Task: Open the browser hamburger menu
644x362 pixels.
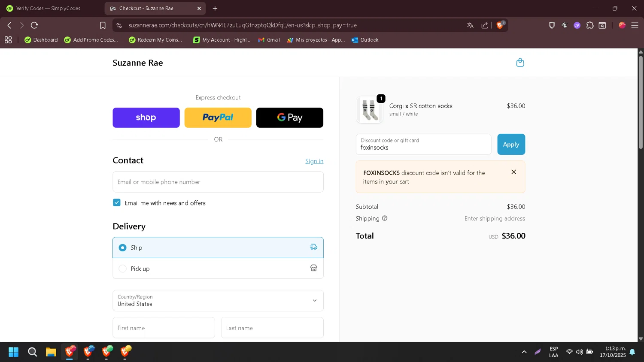Action: [x=635, y=25]
